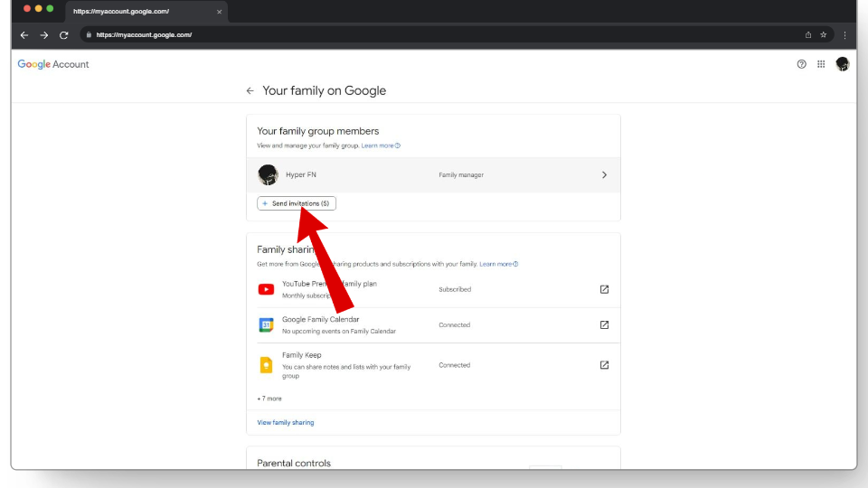
Task: Click Learn more under family group members
Action: point(381,146)
